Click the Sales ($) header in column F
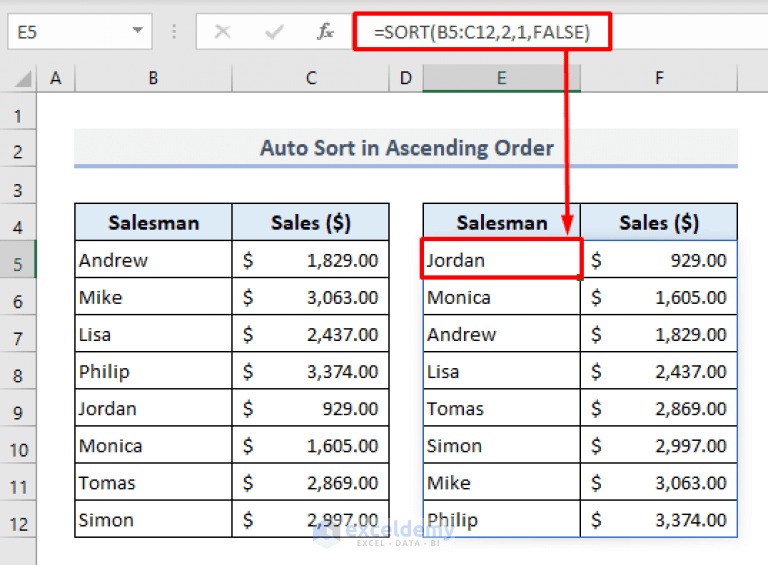This screenshot has width=768, height=565. click(659, 223)
